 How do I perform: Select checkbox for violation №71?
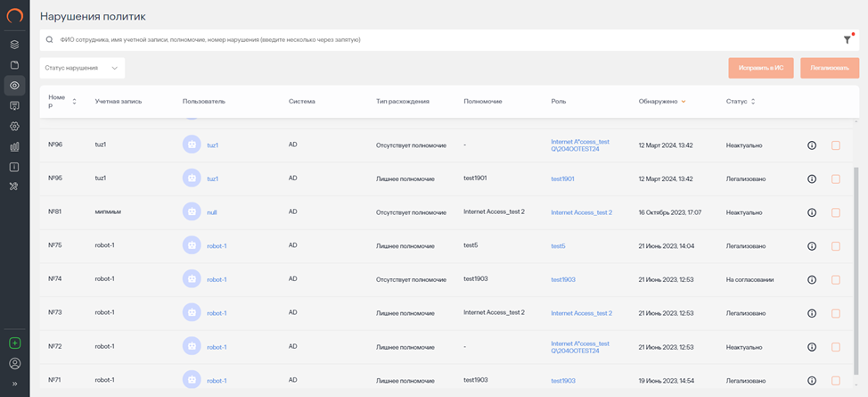[x=836, y=380]
